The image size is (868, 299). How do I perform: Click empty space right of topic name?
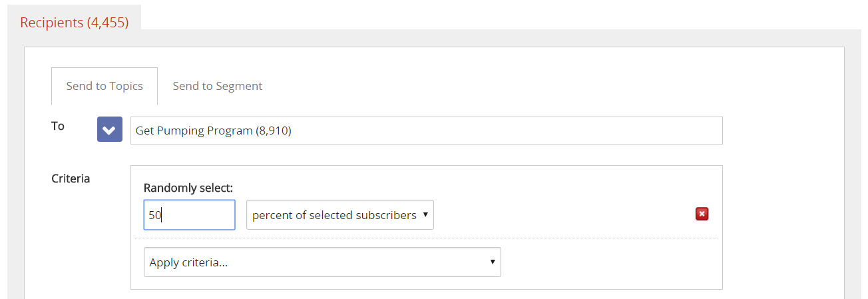click(506, 131)
